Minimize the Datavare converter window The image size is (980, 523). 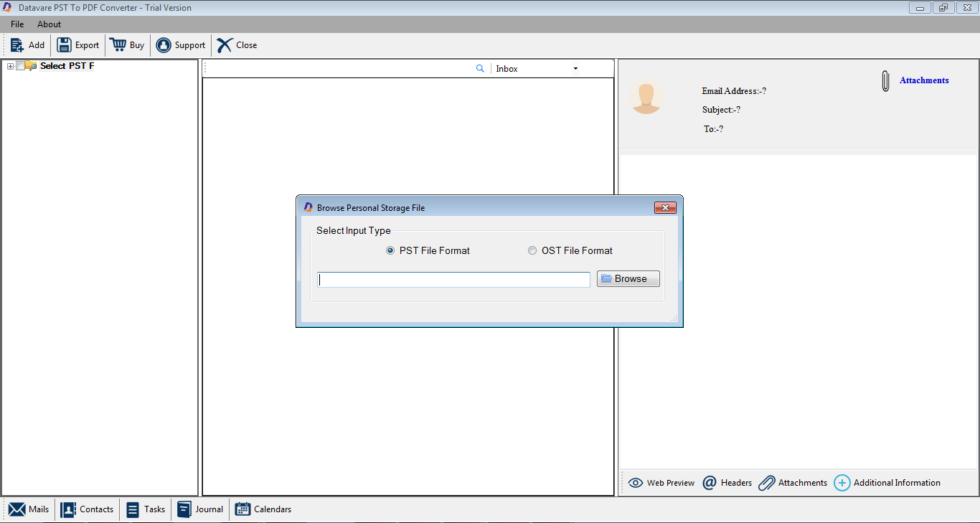click(920, 8)
